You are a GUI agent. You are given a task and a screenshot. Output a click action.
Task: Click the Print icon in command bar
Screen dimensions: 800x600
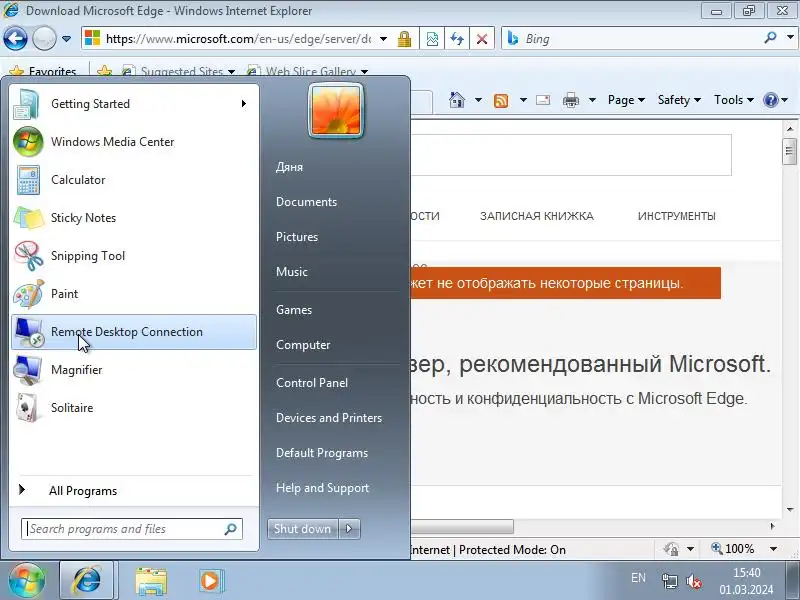[x=570, y=101]
